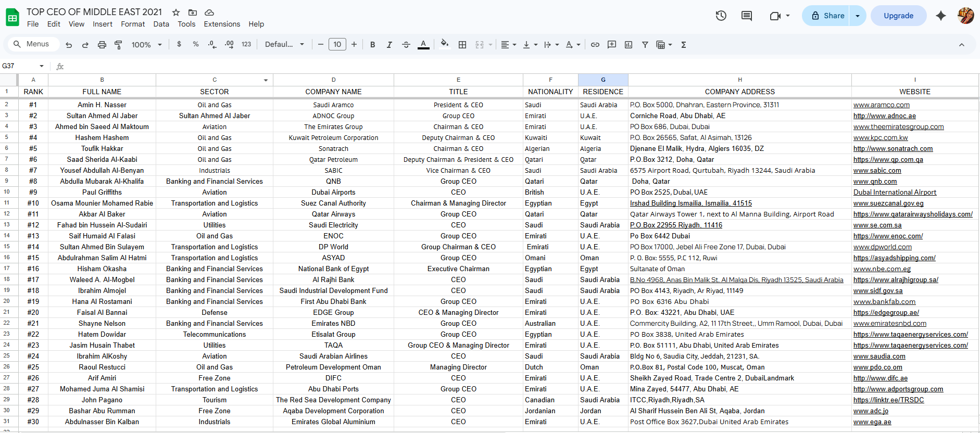Open the filter views dropdown
The height and width of the screenshot is (433, 980).
pos(664,45)
